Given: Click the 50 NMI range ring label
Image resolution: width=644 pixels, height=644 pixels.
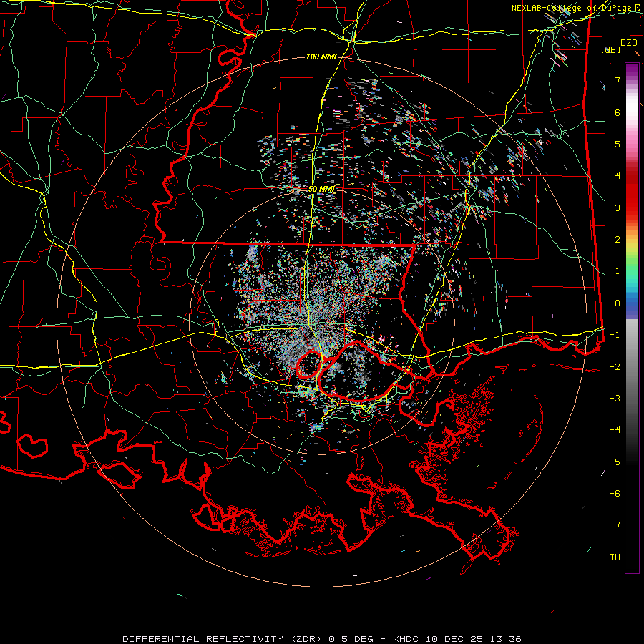Looking at the screenshot, I should click(x=321, y=189).
